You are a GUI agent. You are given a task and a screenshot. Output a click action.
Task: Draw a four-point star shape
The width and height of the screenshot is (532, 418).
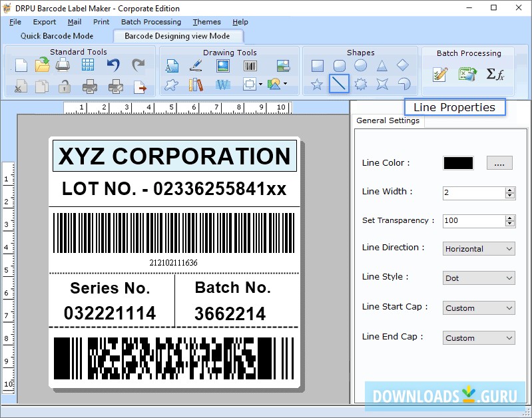coord(382,84)
